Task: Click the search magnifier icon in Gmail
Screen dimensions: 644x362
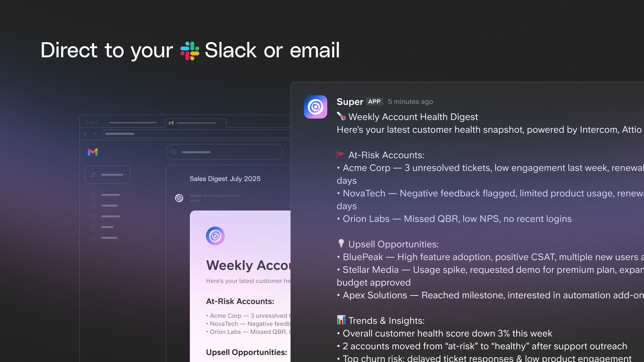Action: [174, 152]
